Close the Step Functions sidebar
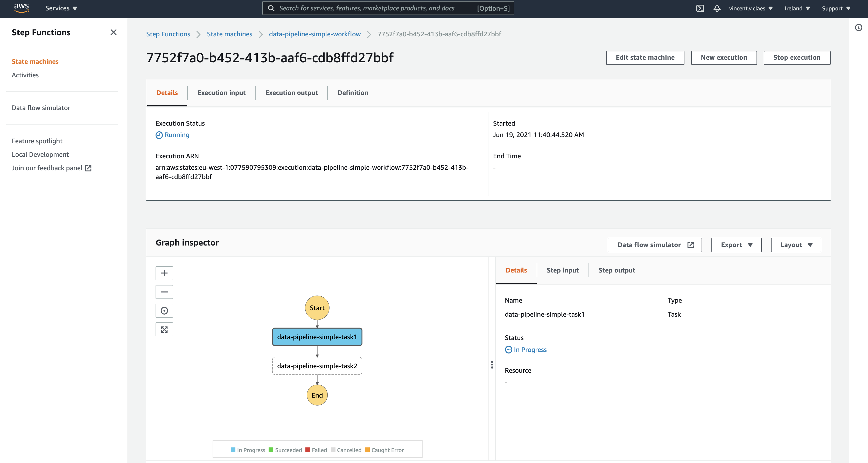The width and height of the screenshot is (868, 463). pos(114,32)
